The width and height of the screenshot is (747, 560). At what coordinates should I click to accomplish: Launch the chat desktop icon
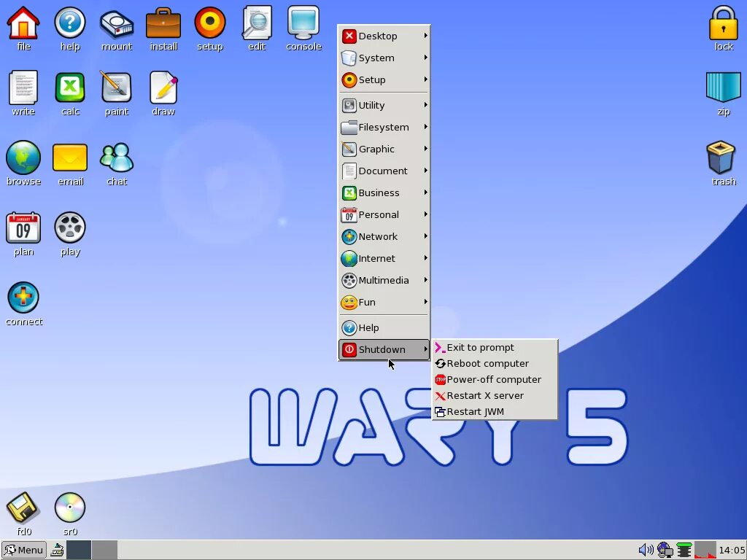tap(116, 157)
